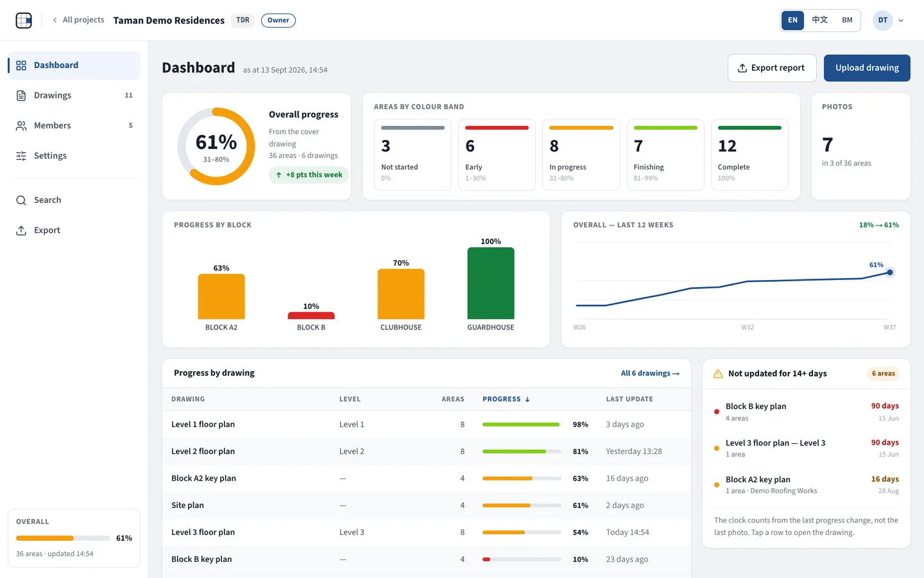
Task: Open Dashboard in the sidebar
Action: tap(74, 66)
